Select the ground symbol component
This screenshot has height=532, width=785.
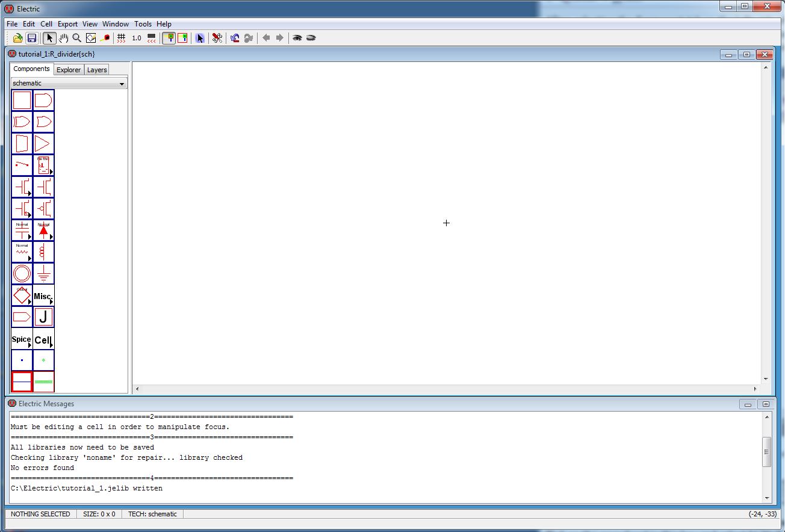point(43,273)
